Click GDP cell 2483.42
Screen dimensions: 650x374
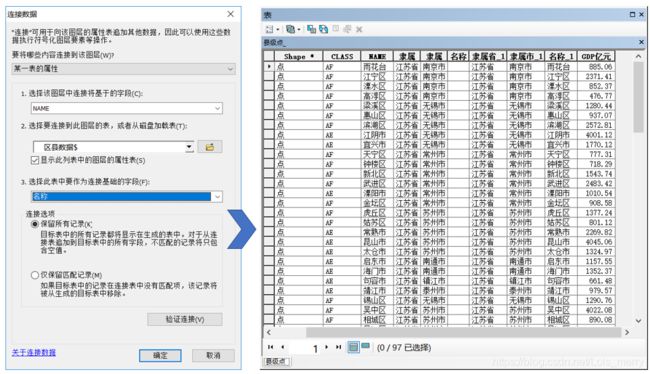pyautogui.click(x=596, y=184)
